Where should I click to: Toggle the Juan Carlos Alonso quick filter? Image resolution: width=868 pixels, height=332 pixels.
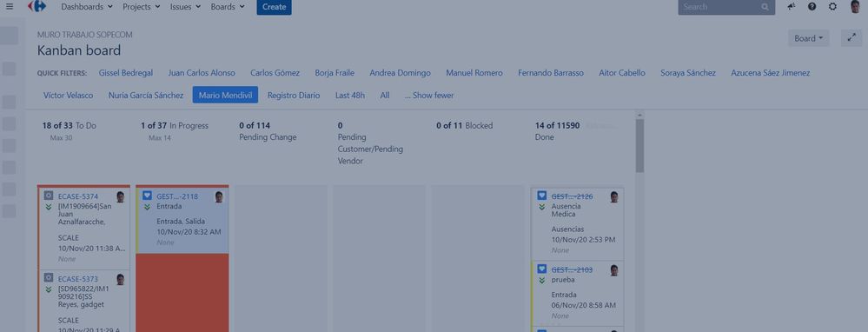pos(202,73)
